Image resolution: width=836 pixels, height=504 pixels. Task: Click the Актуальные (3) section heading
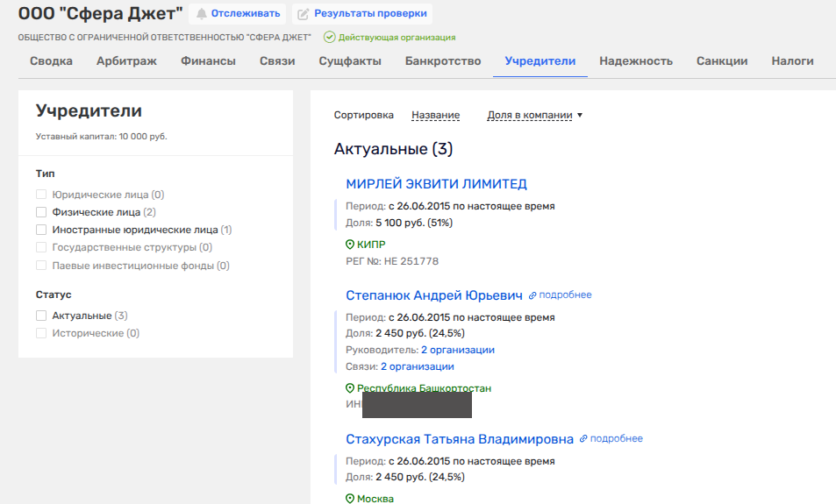[393, 149]
